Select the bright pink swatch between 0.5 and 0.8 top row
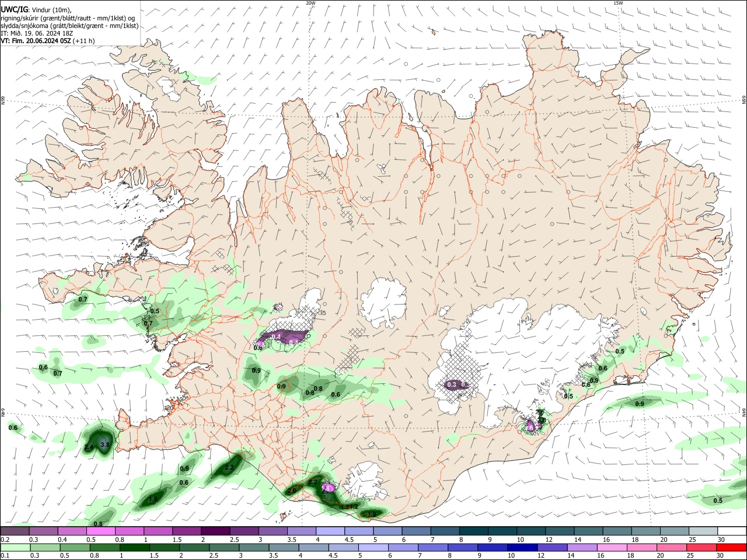Image resolution: width=747 pixels, height=560 pixels. [100, 531]
